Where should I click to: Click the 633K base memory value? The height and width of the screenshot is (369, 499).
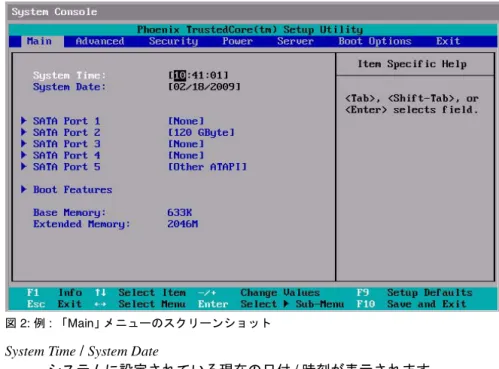(179, 213)
